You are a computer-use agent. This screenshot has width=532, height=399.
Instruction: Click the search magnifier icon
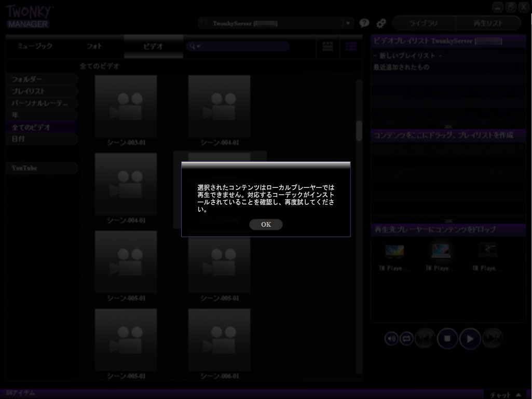click(x=193, y=46)
